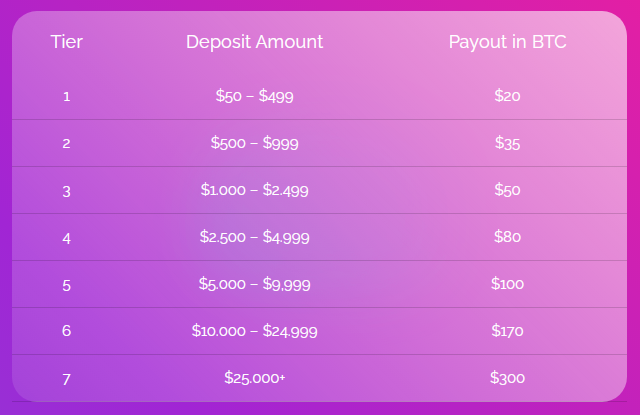Select tier number 1 cell
640x415 pixels.
click(67, 97)
